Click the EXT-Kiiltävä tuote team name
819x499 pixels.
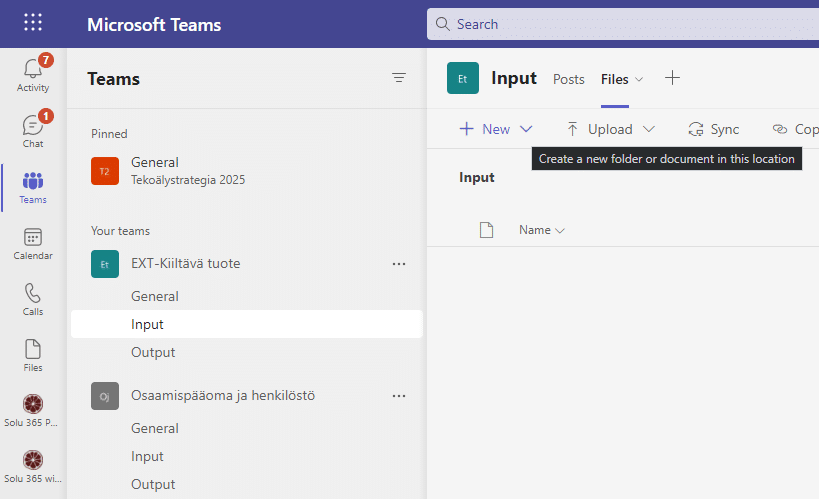185,263
